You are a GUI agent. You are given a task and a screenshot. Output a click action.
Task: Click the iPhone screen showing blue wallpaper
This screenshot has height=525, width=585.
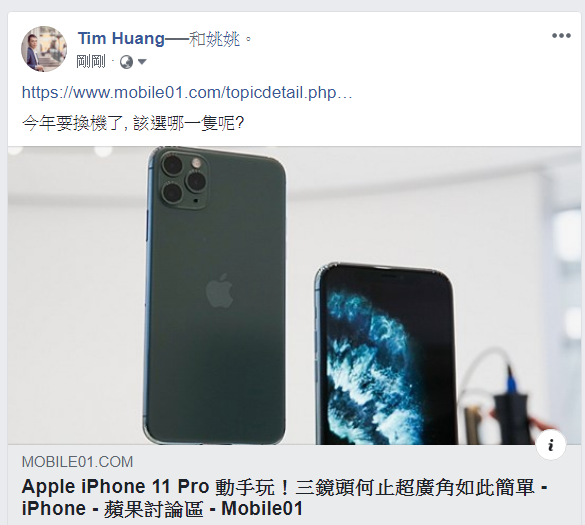pos(387,356)
